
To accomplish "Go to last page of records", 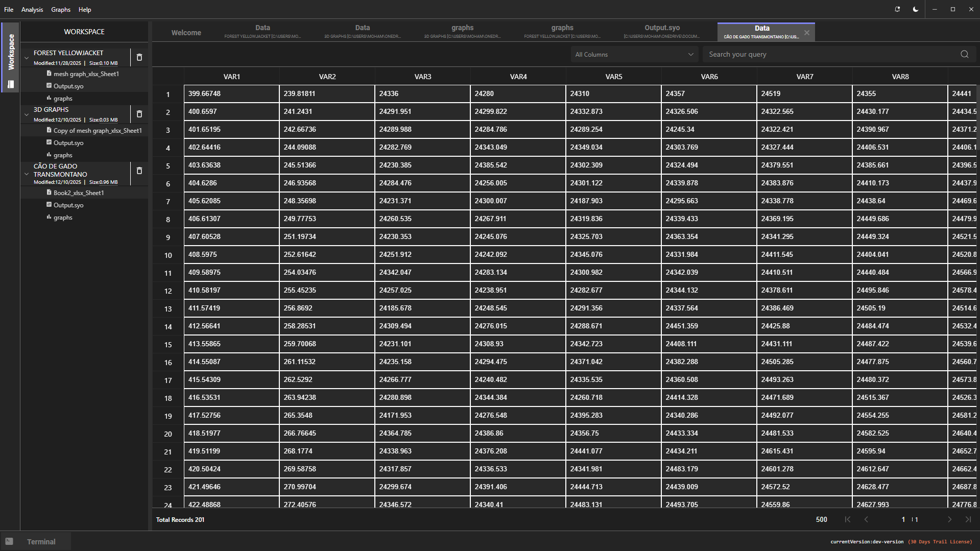I will 968,519.
